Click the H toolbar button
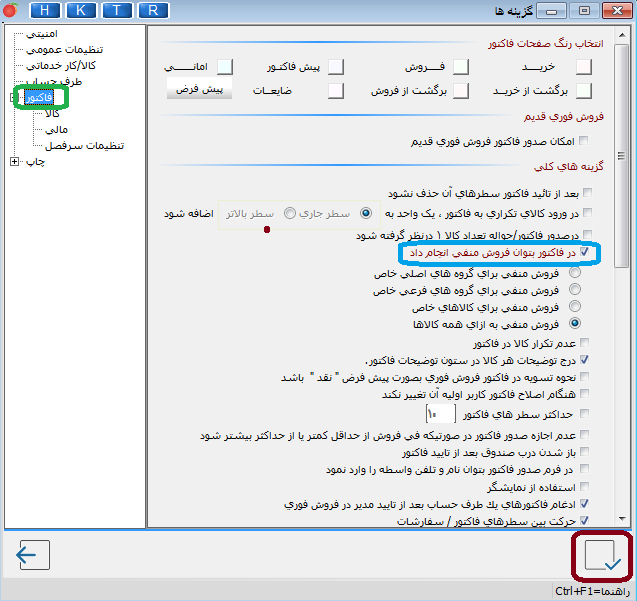The width and height of the screenshot is (637, 601). [x=45, y=10]
